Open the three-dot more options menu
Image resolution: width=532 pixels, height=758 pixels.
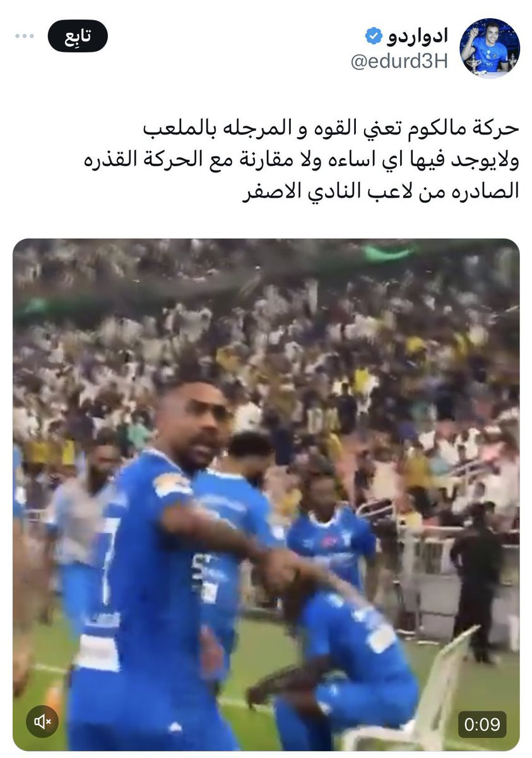(25, 37)
